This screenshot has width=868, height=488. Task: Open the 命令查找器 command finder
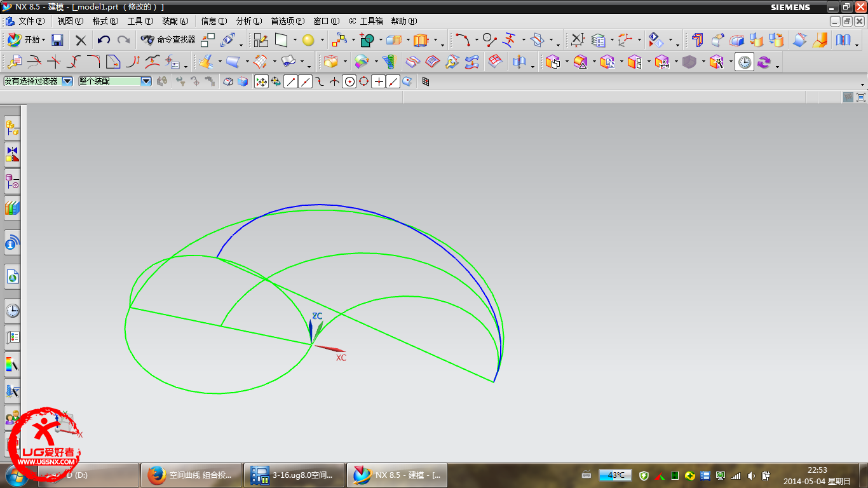point(168,40)
